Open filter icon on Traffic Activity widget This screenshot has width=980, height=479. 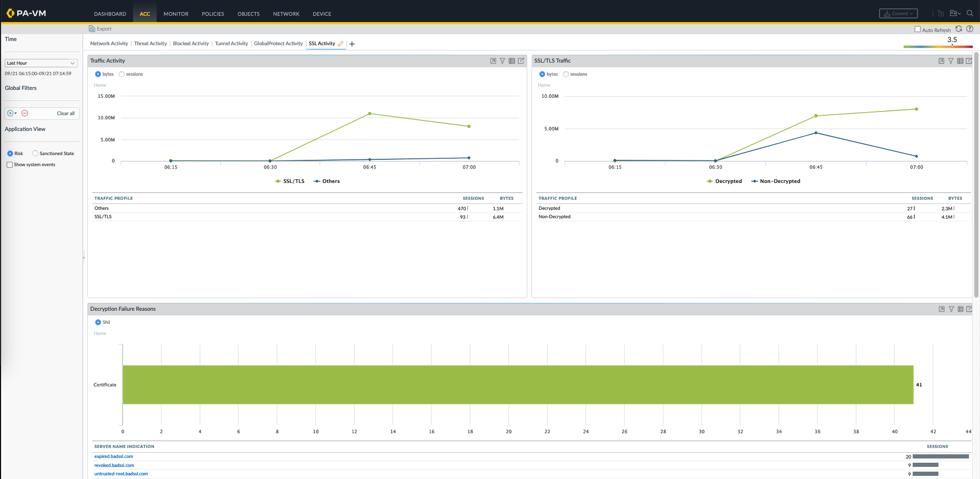pos(502,61)
